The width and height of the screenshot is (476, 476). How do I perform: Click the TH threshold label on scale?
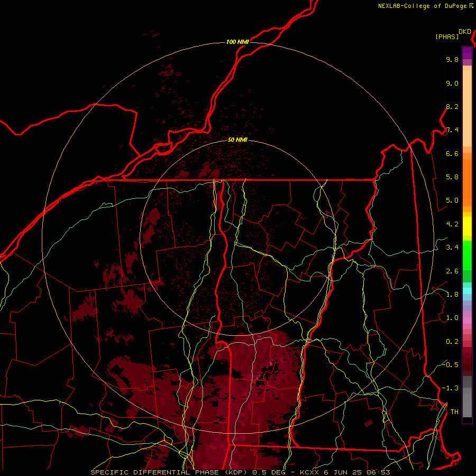454,412
